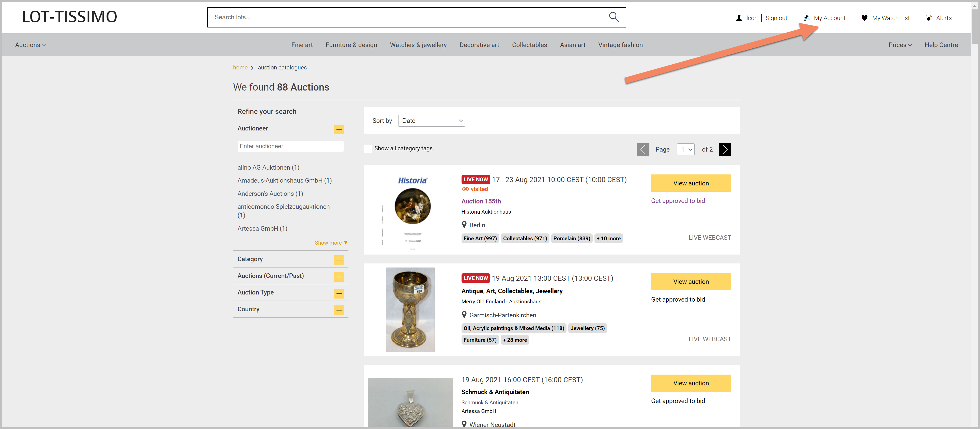980x429 pixels.
Task: Open Fine art category menu
Action: click(x=302, y=45)
